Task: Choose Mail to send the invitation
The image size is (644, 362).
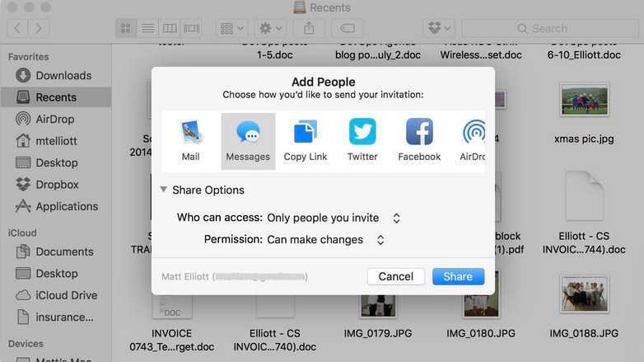Action: pos(190,141)
